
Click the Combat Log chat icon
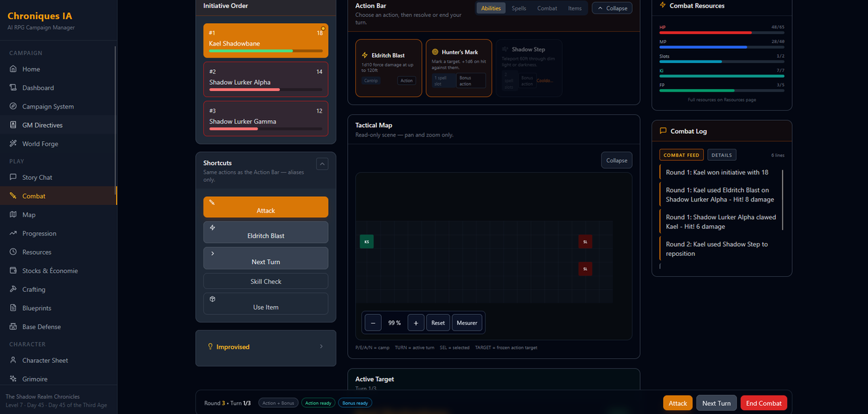[x=663, y=131]
